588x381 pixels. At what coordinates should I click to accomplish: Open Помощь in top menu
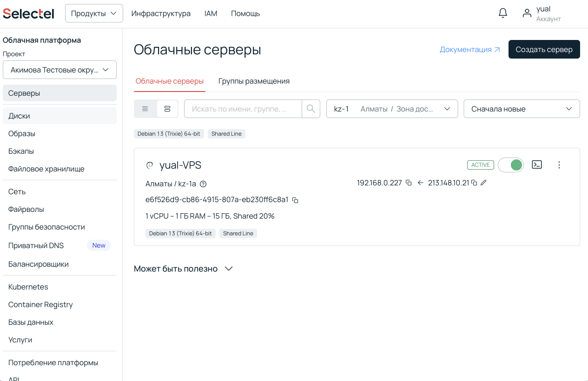coord(245,13)
